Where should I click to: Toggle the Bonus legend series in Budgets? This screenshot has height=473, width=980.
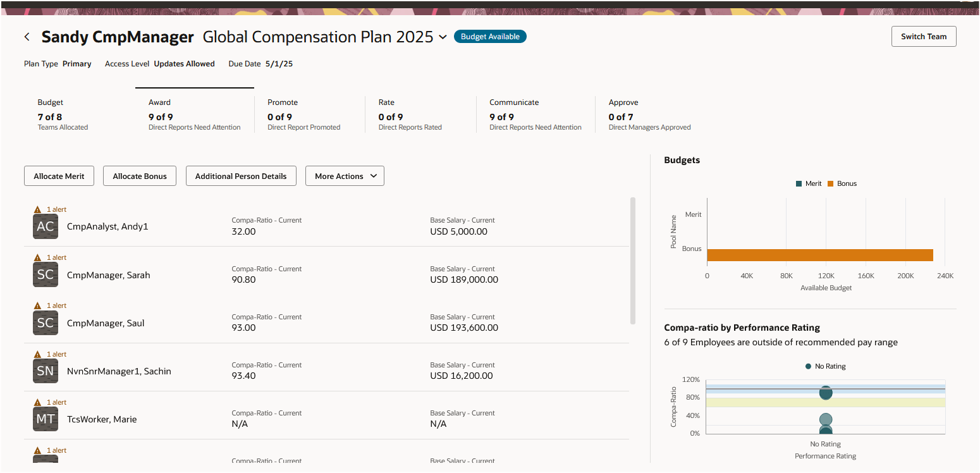coord(842,183)
